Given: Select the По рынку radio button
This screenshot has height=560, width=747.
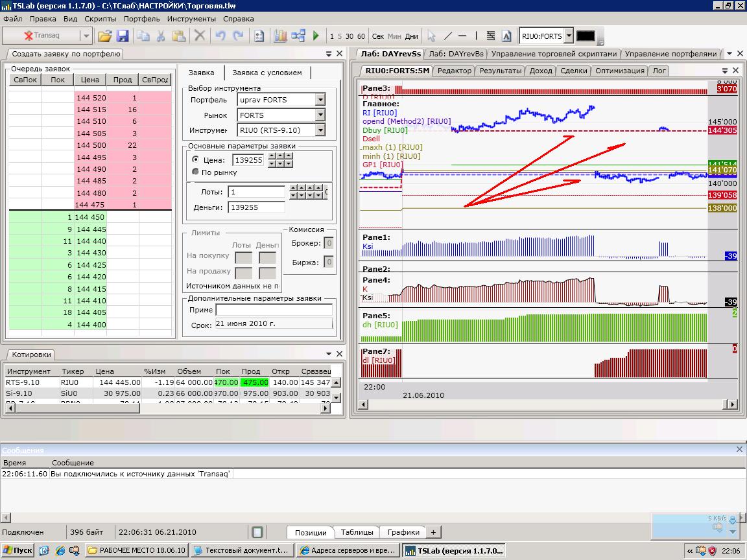Looking at the screenshot, I should click(196, 172).
